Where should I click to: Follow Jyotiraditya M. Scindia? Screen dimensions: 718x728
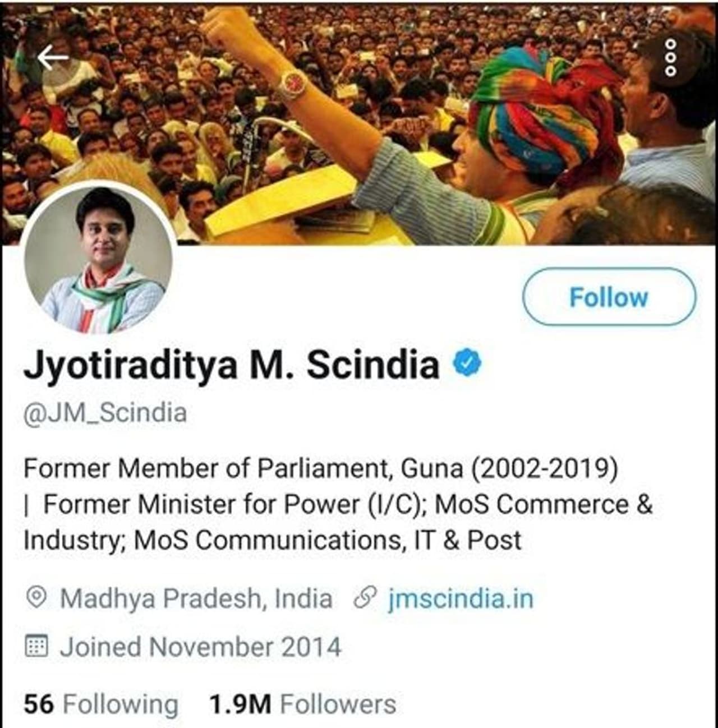pos(609,297)
